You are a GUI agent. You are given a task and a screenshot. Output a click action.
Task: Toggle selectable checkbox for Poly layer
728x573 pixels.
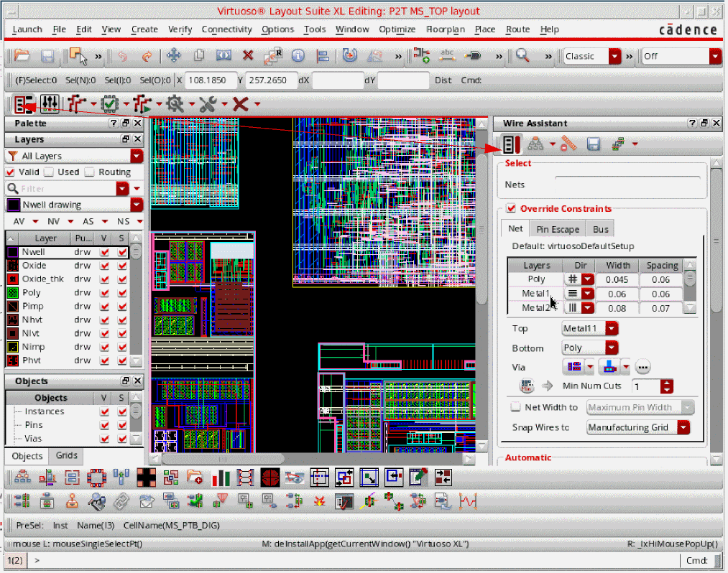123,293
